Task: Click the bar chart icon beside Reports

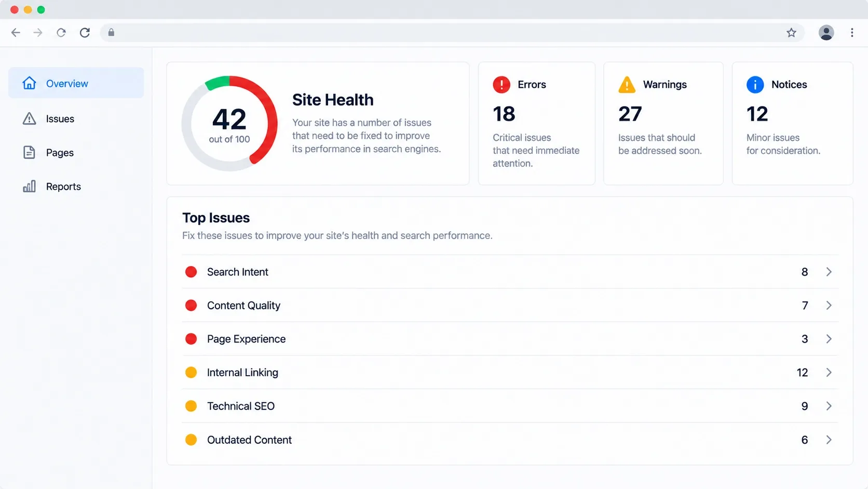Action: (x=29, y=186)
